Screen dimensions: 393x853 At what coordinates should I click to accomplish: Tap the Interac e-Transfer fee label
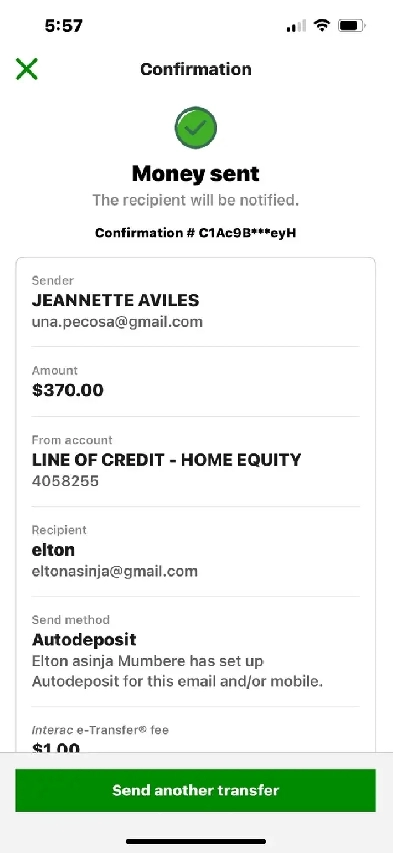click(x=100, y=730)
